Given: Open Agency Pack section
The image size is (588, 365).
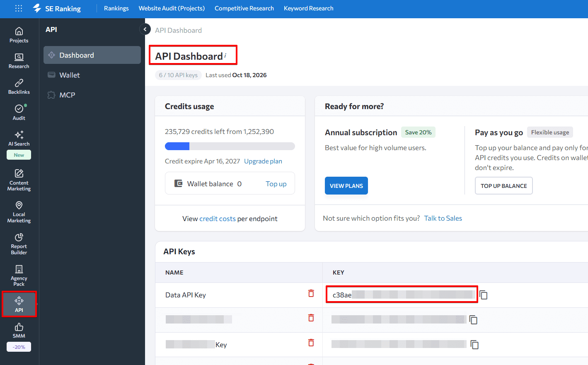Looking at the screenshot, I should tap(19, 276).
